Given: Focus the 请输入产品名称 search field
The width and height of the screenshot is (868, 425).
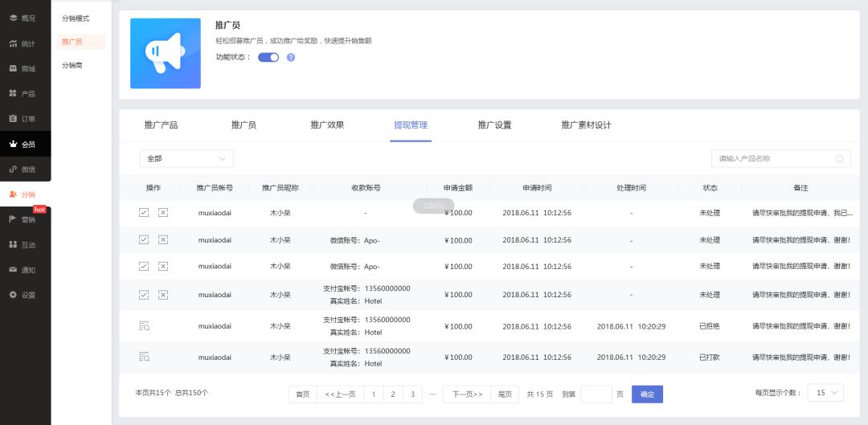Looking at the screenshot, I should tap(781, 159).
